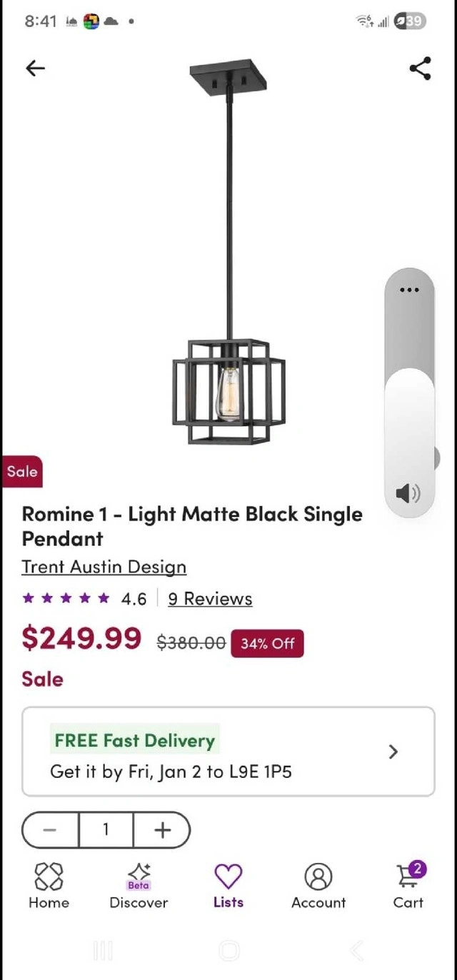Open the Lists heart tab
This screenshot has width=457, height=980.
(228, 885)
